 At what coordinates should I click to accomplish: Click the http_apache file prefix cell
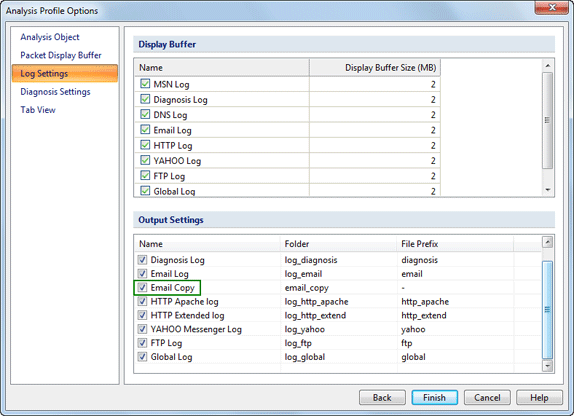click(x=425, y=302)
